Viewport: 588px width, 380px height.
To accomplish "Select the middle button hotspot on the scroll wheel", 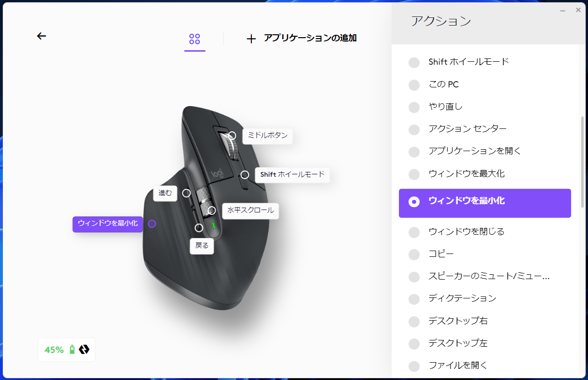I will (x=232, y=136).
